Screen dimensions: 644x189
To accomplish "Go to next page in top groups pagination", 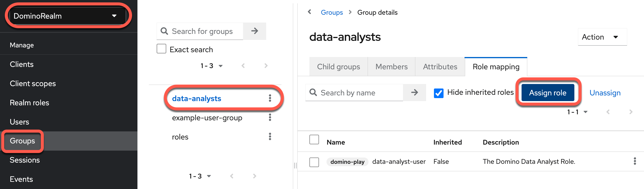I will (x=266, y=66).
